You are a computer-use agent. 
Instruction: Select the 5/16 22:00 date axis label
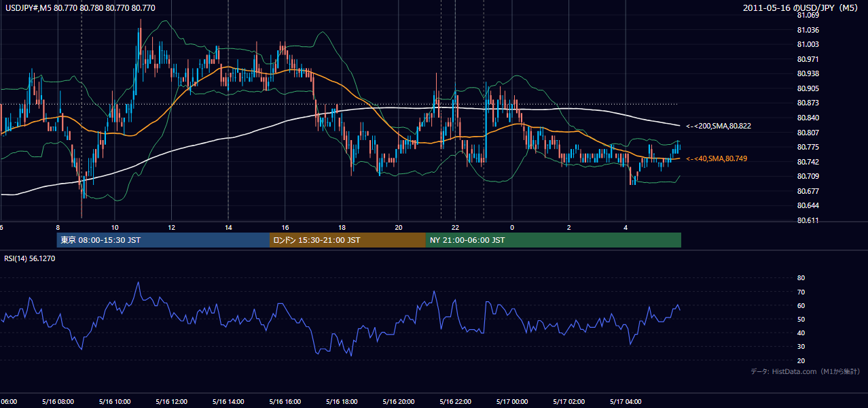[454, 402]
